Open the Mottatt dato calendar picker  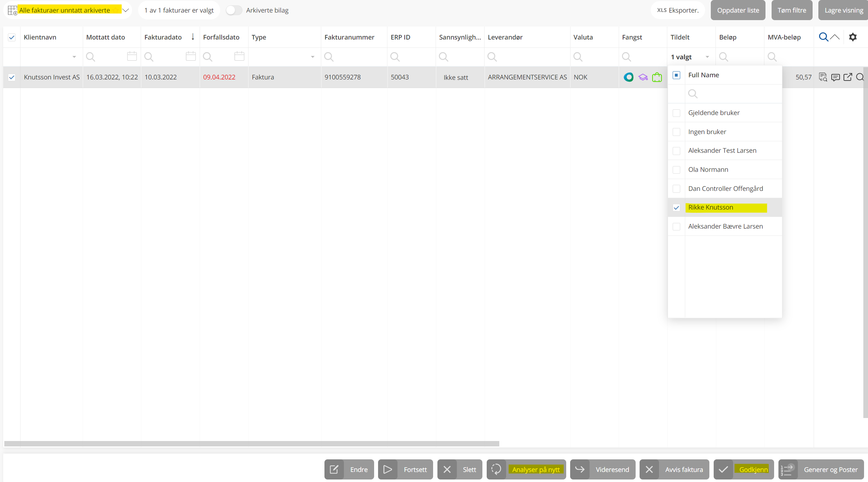132,56
